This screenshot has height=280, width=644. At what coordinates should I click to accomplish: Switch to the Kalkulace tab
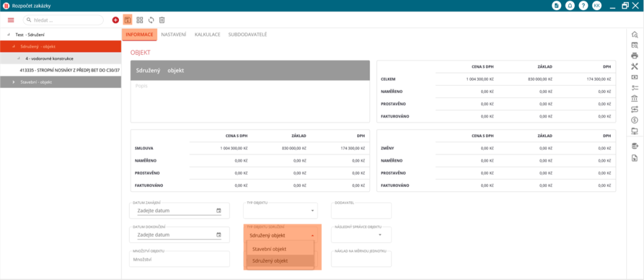tap(207, 34)
